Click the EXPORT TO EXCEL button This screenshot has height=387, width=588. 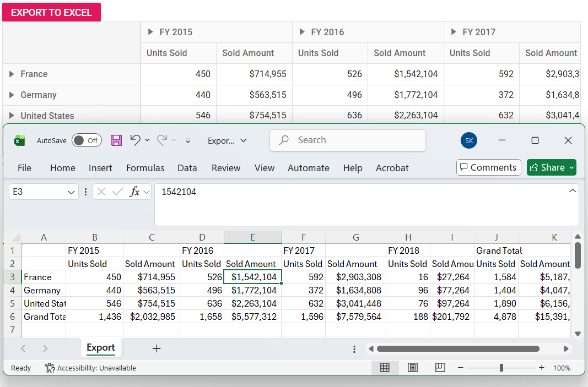pos(51,12)
